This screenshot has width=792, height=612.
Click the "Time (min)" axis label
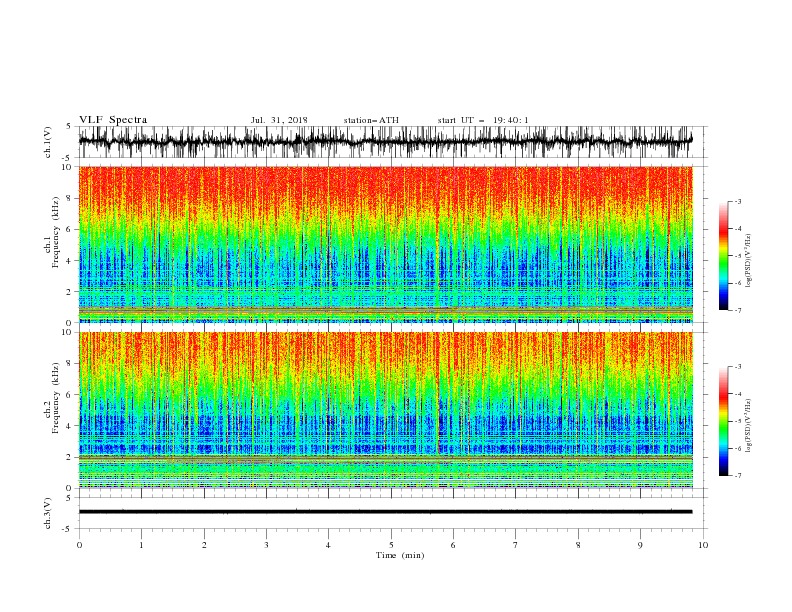400,555
